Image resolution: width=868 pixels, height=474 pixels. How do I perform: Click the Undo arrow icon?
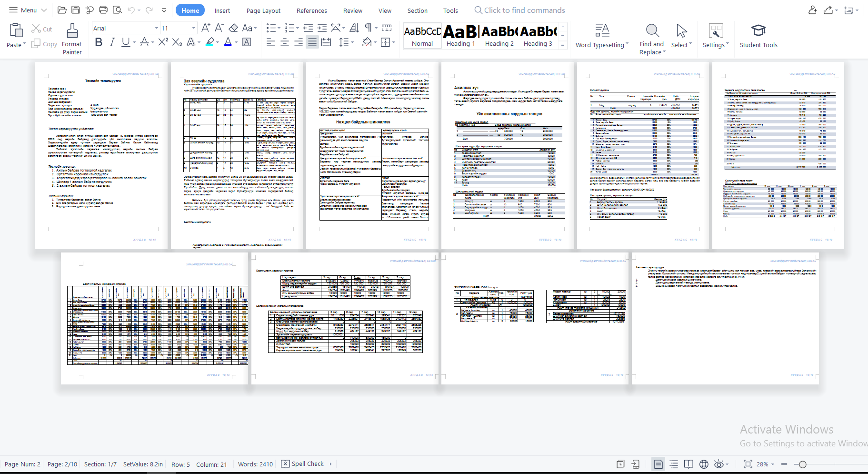coord(131,10)
